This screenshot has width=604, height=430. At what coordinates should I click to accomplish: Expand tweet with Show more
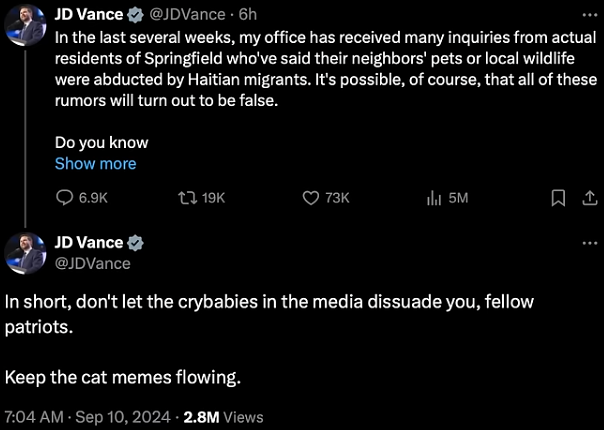click(95, 163)
